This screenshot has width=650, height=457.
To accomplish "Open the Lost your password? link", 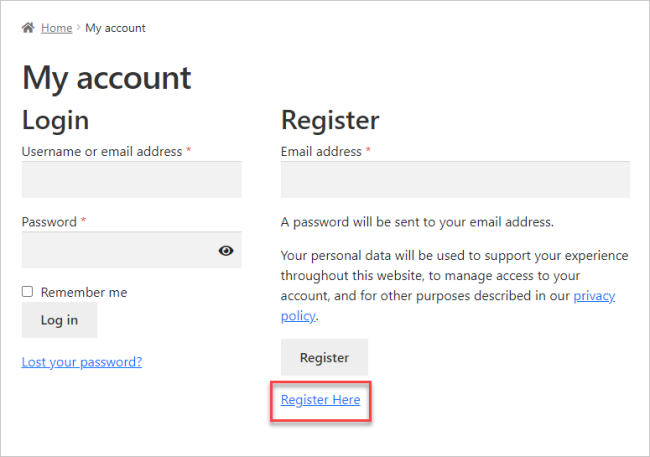I will point(82,361).
